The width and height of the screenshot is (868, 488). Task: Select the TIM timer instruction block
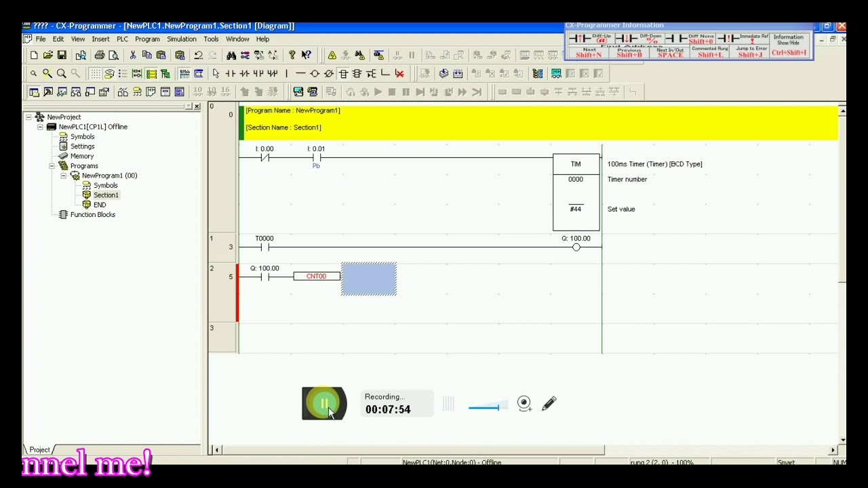(x=576, y=193)
